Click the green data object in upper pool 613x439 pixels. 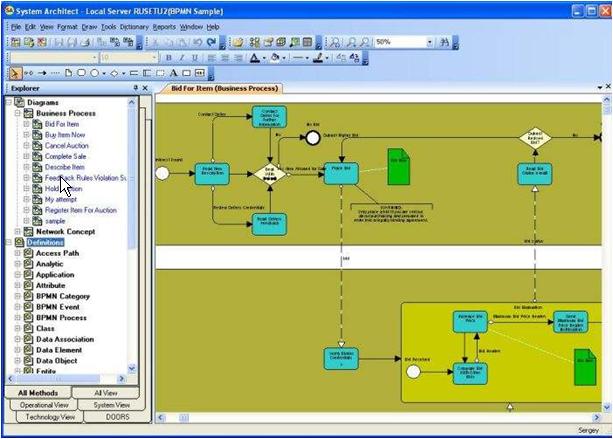tap(399, 167)
